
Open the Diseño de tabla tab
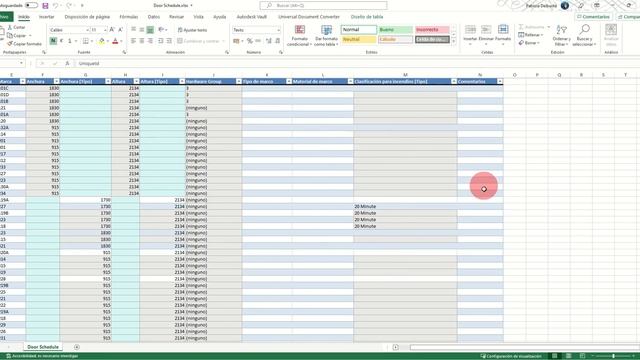pos(367,17)
